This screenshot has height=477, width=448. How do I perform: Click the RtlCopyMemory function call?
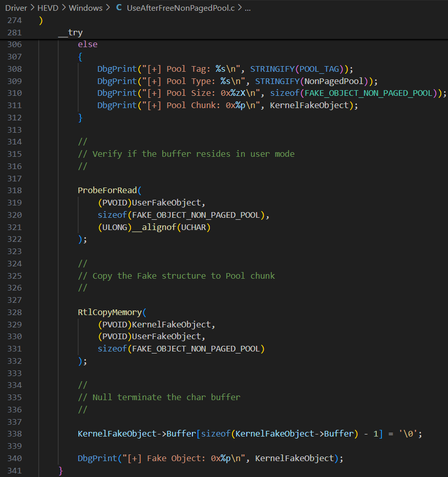click(110, 313)
